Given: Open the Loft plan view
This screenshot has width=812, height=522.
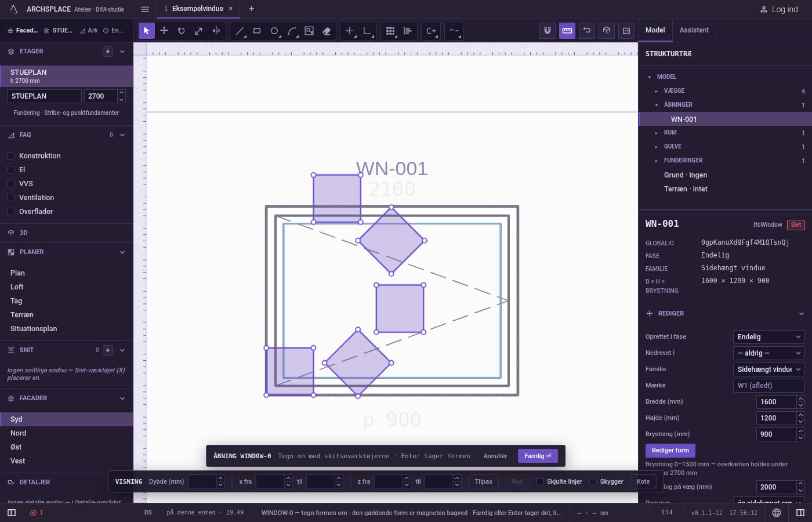Looking at the screenshot, I should tap(67, 287).
